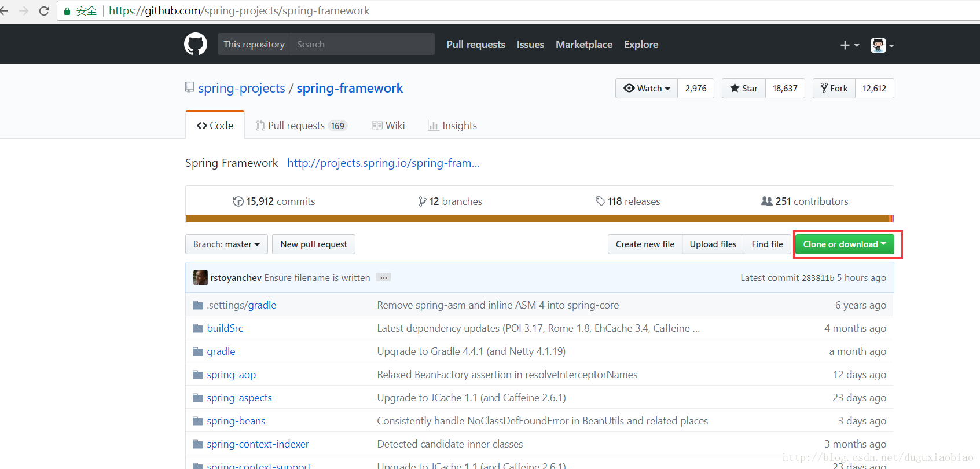Open the Watch dropdown
Image resolution: width=980 pixels, height=469 pixels.
(x=647, y=88)
